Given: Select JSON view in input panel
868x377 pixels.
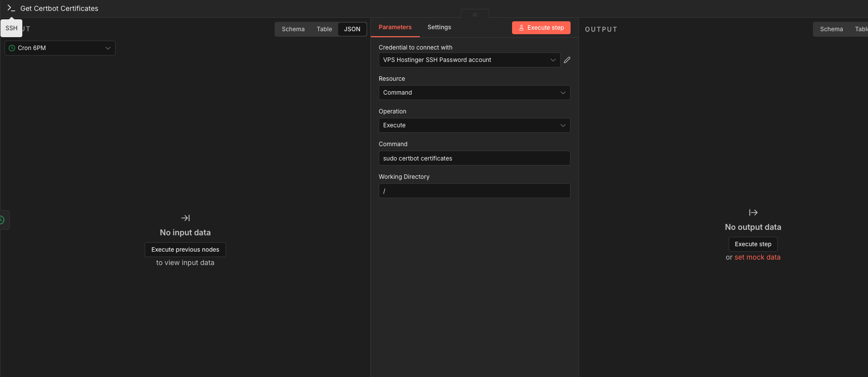Looking at the screenshot, I should point(352,29).
